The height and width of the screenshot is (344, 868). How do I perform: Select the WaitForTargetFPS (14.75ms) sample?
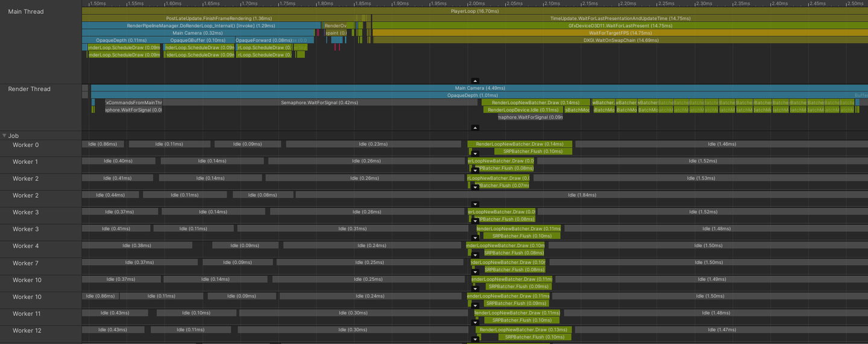pyautogui.click(x=620, y=33)
